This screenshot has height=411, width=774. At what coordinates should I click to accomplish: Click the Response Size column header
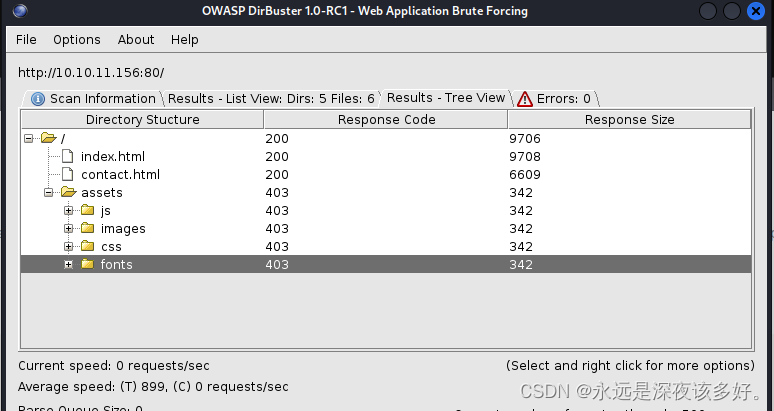pos(629,119)
